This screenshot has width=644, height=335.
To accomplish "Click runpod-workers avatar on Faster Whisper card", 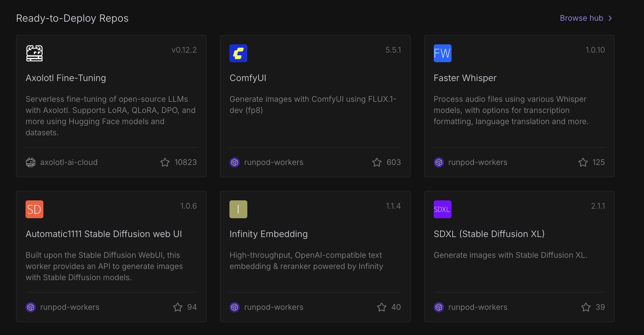I will tap(439, 162).
